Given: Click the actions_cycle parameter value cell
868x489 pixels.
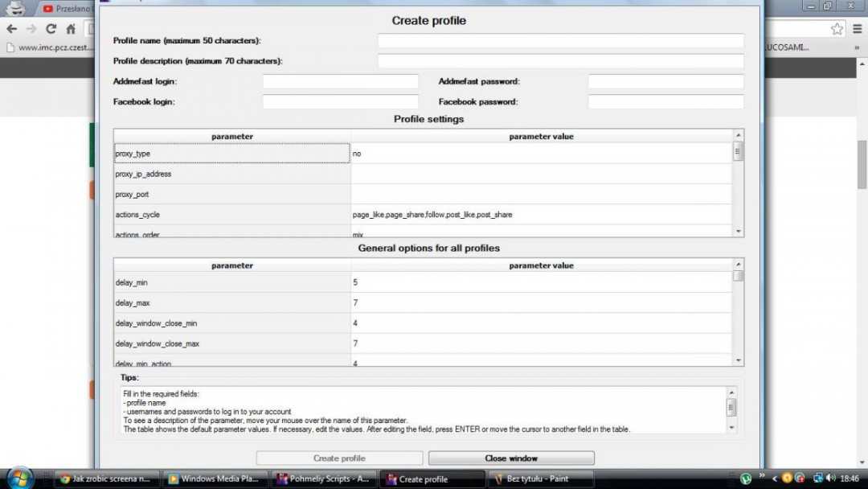Looking at the screenshot, I should click(x=541, y=215).
